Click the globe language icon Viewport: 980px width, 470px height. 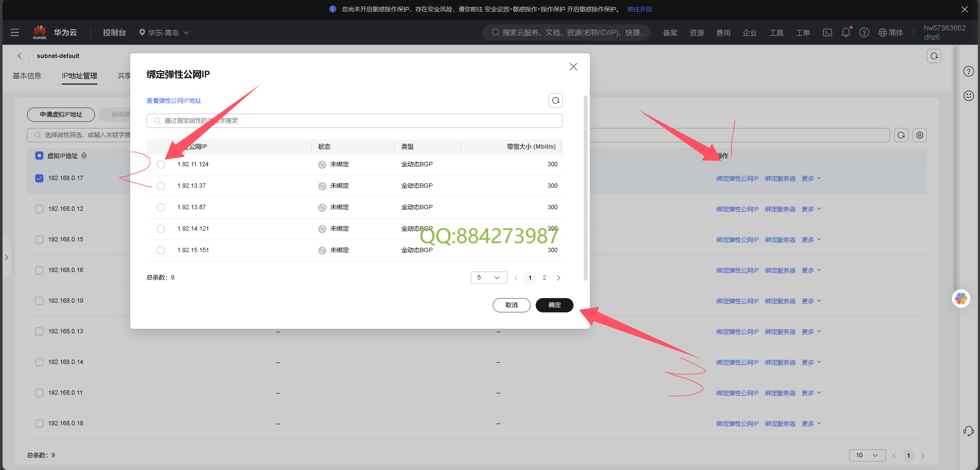point(882,33)
